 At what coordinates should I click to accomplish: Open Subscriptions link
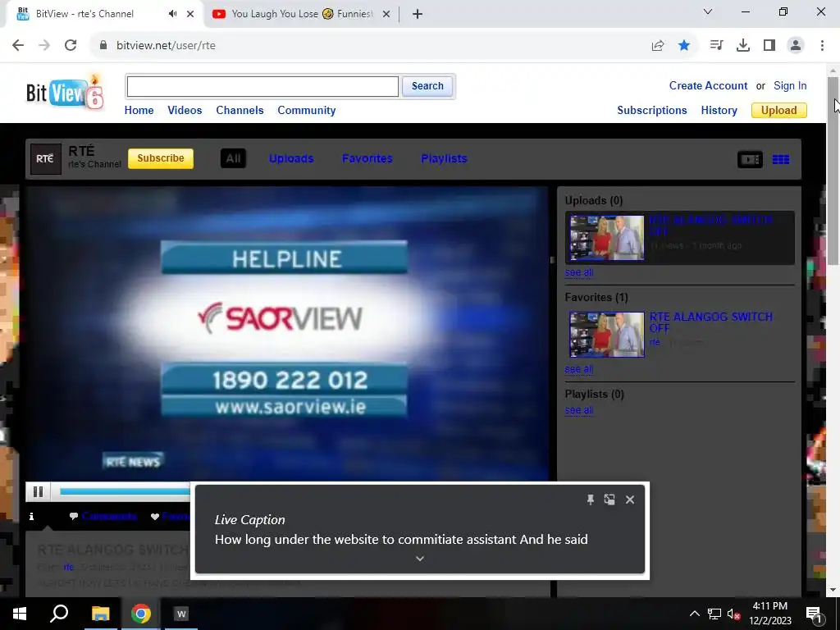pyautogui.click(x=652, y=111)
